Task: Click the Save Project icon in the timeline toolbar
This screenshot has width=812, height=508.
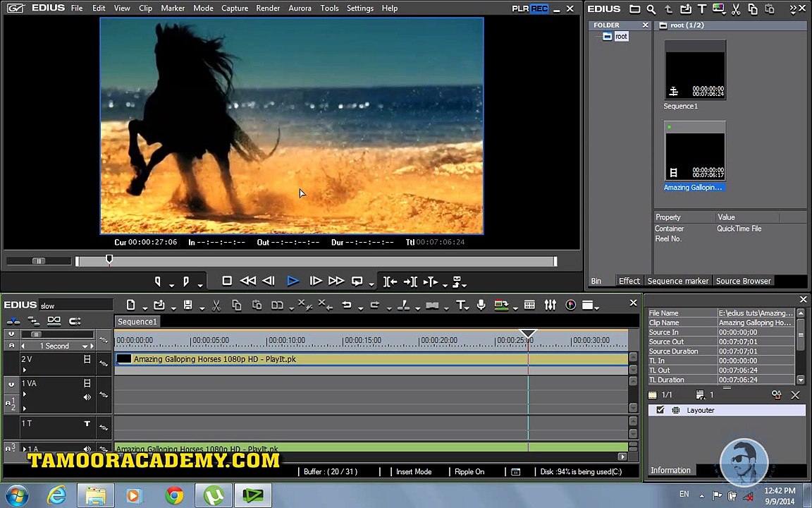Action: [x=188, y=306]
